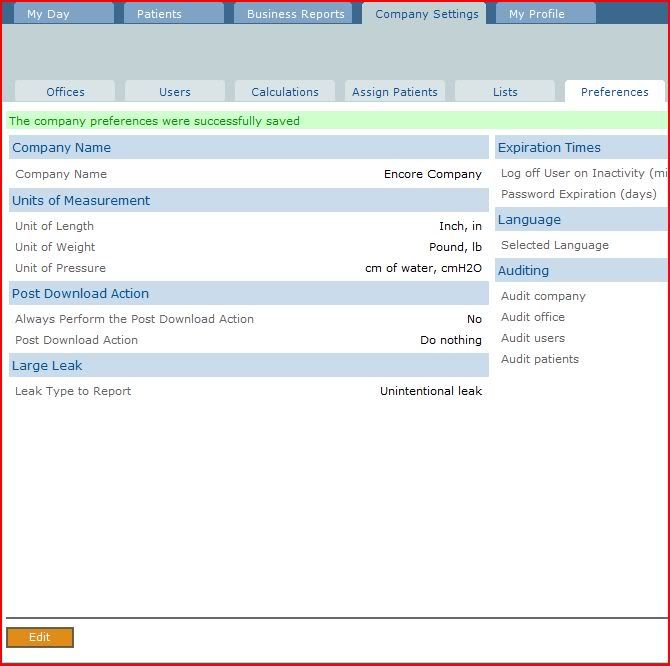Screen dimensions: 670x666
Task: Select the Assign Patients sub-tab
Action: 394,92
